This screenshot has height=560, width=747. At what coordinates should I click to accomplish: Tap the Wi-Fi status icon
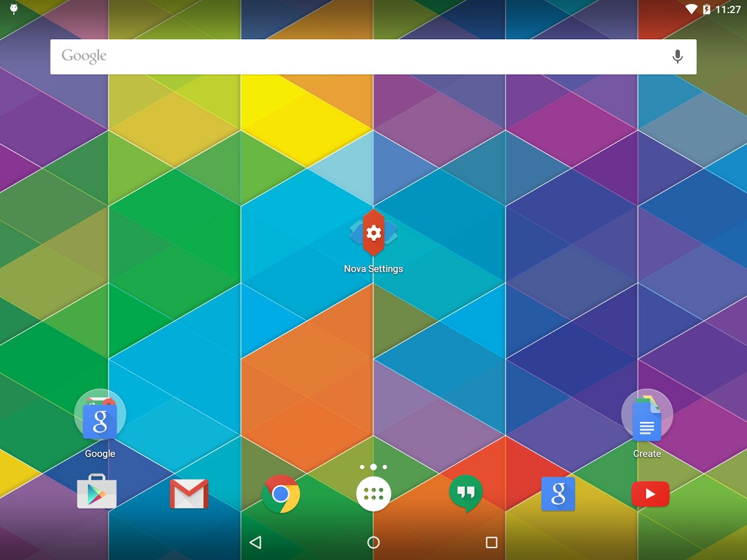tap(692, 9)
